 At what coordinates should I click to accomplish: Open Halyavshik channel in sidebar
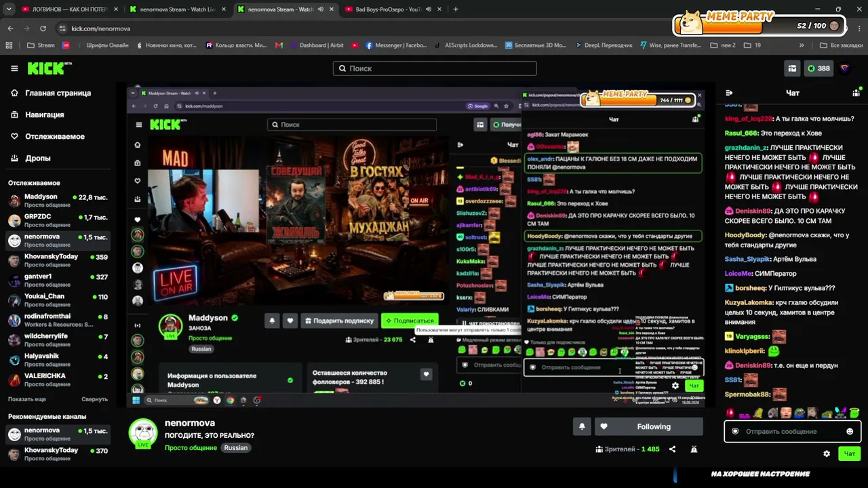[58, 359]
